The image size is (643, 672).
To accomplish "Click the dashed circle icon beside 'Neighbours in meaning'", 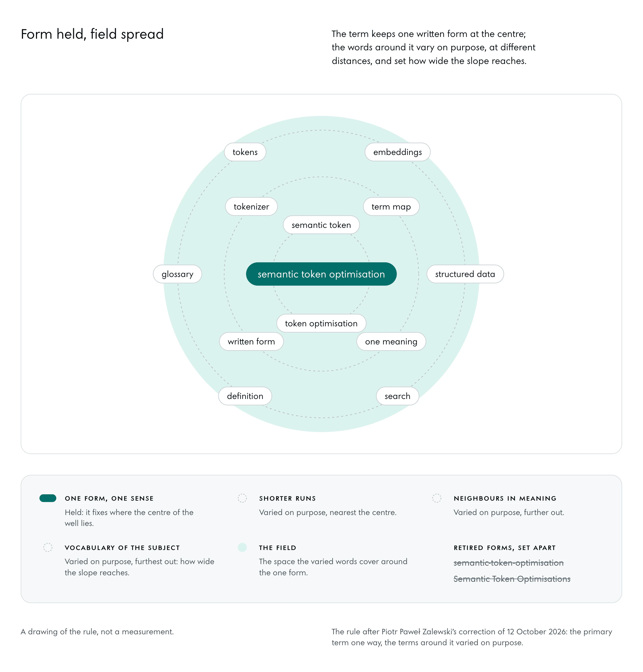I will tap(437, 498).
